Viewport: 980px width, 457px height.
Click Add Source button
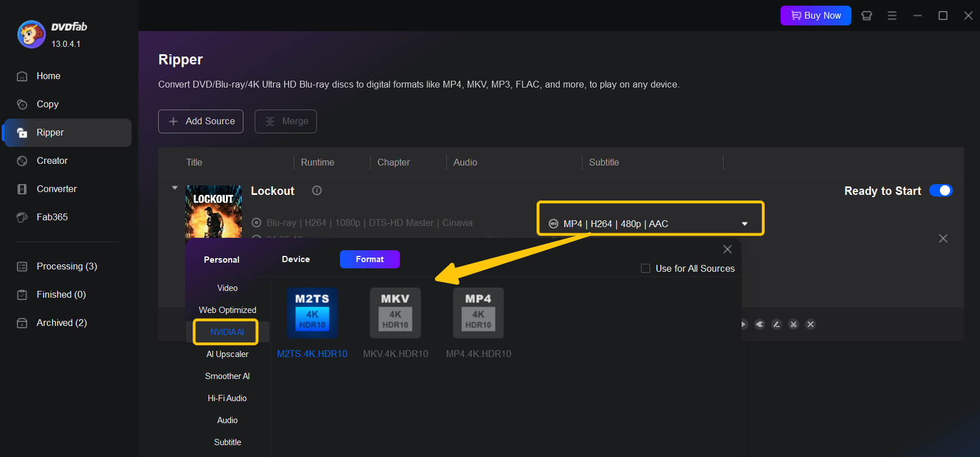pos(201,121)
